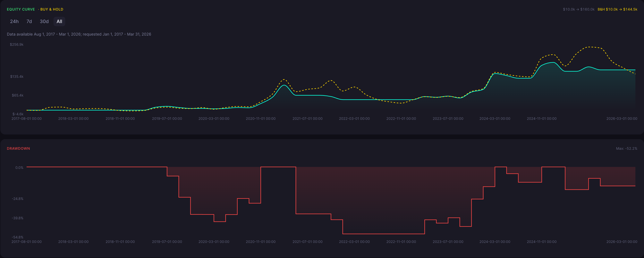Click 2017-08-01 00:00 on drawdown chart axis
The height and width of the screenshot is (258, 644).
(x=27, y=242)
